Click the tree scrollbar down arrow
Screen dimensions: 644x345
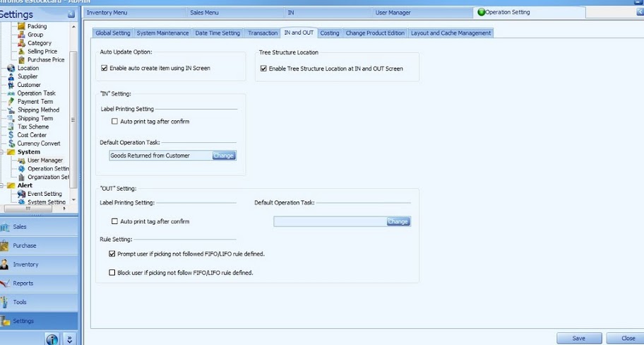pyautogui.click(x=73, y=200)
